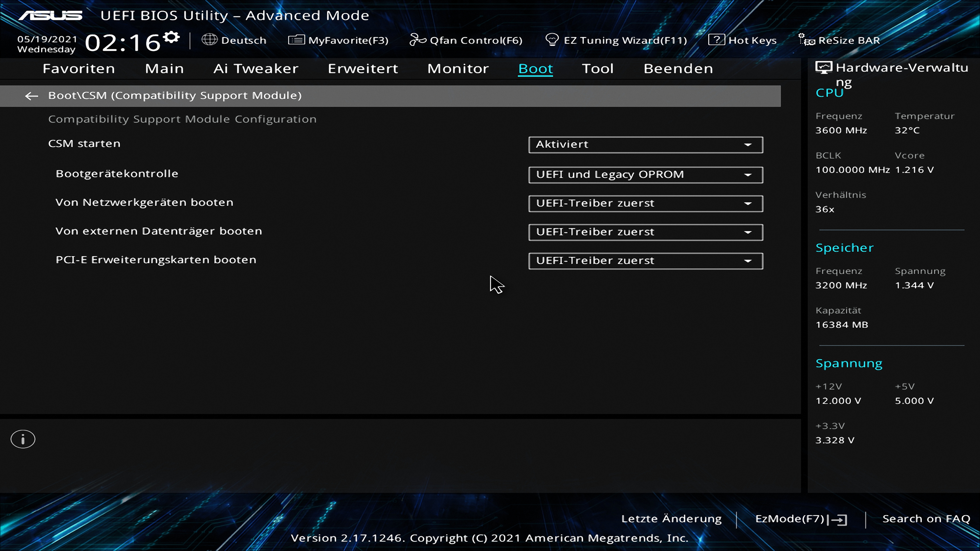Launch EZ Tuning Wizard lightbulb icon

click(x=552, y=40)
